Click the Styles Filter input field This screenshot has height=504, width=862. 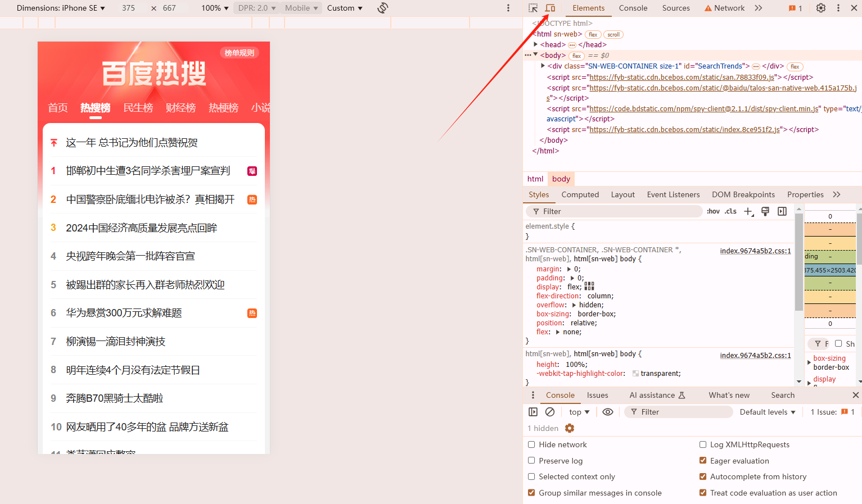pyautogui.click(x=614, y=211)
